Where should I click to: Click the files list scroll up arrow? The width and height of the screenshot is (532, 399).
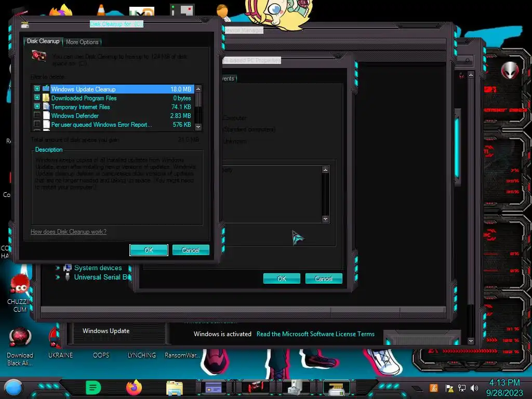coord(198,88)
